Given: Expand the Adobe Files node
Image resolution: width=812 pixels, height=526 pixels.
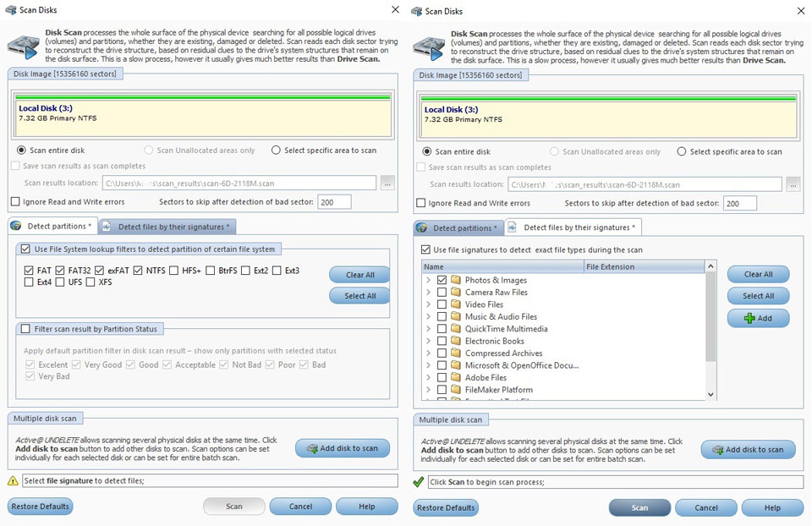Looking at the screenshot, I should (x=428, y=377).
